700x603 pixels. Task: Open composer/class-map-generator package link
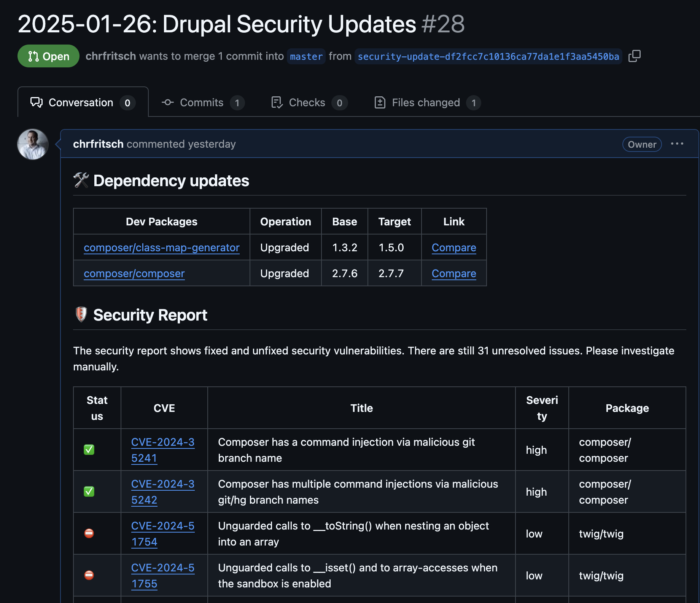pyautogui.click(x=162, y=247)
